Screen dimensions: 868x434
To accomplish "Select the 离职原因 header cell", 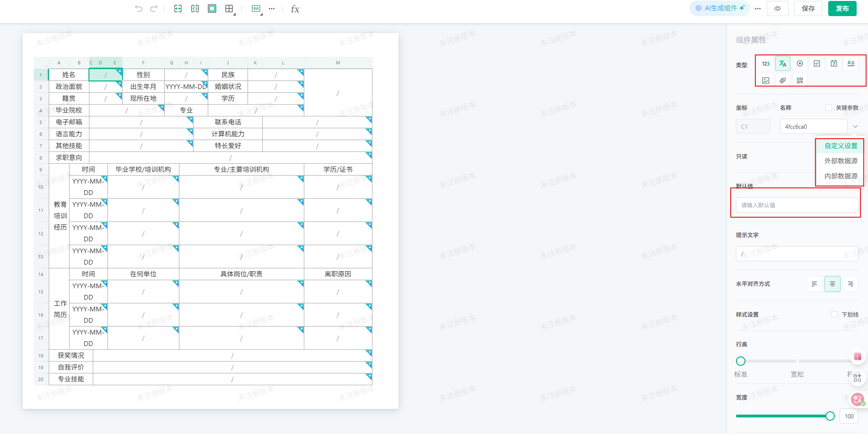I will 338,274.
